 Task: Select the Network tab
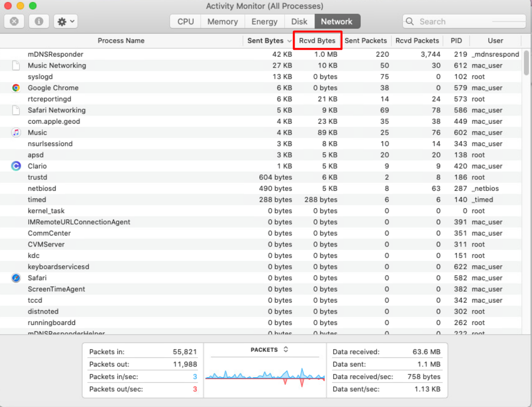coord(337,21)
